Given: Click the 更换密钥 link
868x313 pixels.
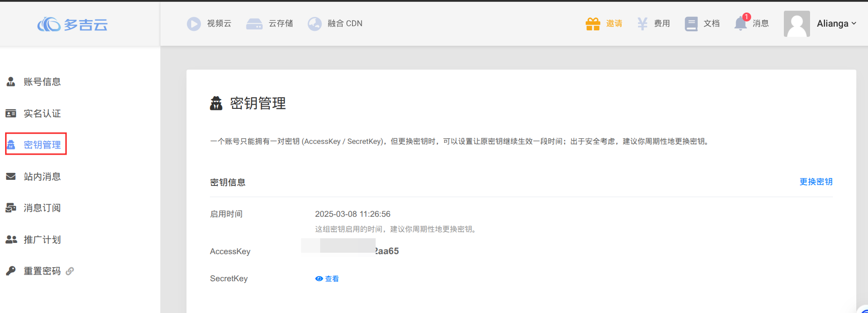Looking at the screenshot, I should pyautogui.click(x=816, y=182).
